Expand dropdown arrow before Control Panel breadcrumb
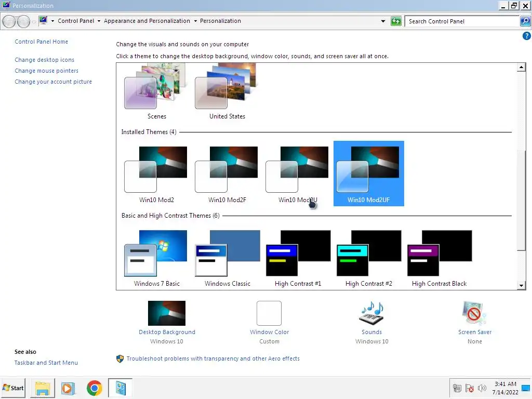This screenshot has height=399, width=532. pyautogui.click(x=52, y=21)
